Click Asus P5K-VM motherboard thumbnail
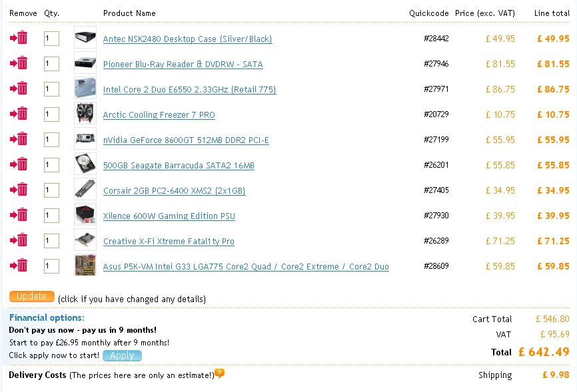 (85, 265)
